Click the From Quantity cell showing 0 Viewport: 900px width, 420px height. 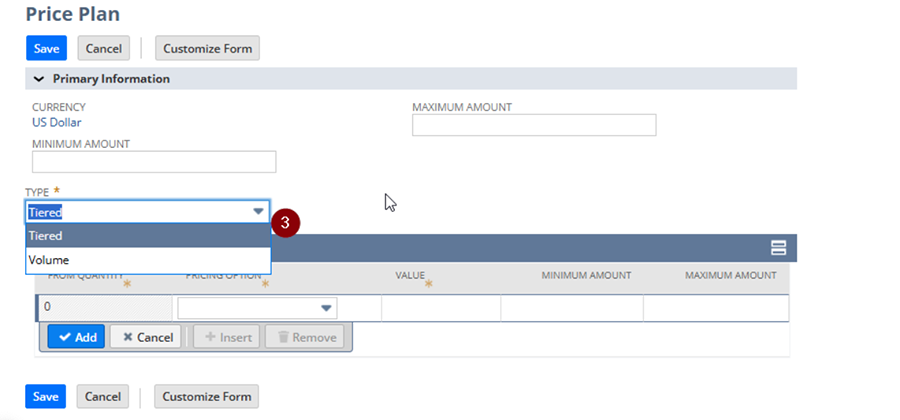[105, 307]
